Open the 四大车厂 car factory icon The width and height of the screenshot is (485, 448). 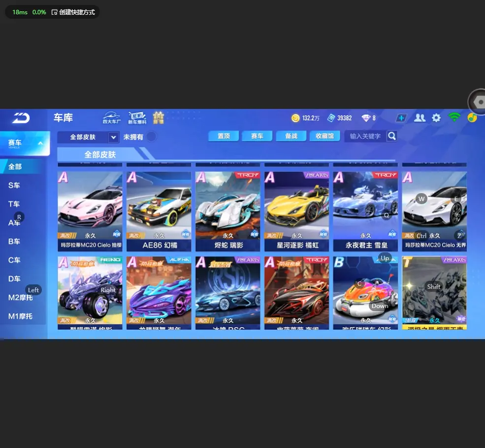[x=111, y=118]
